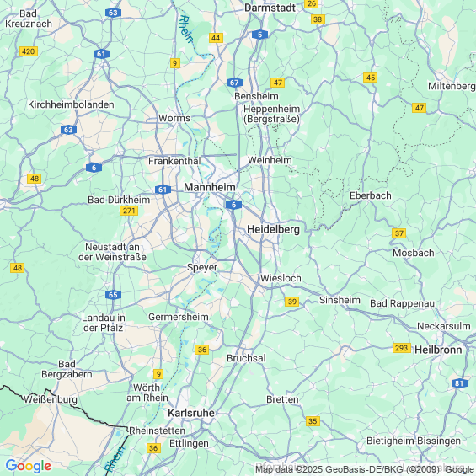Screen dimensions: 476x476
Task: Select the Rheinstetten label
Action: pyautogui.click(x=158, y=431)
